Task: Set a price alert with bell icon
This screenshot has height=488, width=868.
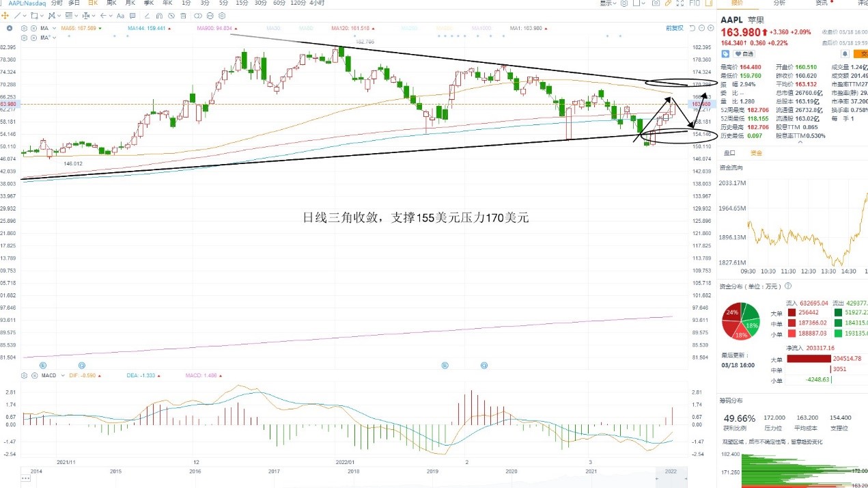Action: (x=845, y=53)
